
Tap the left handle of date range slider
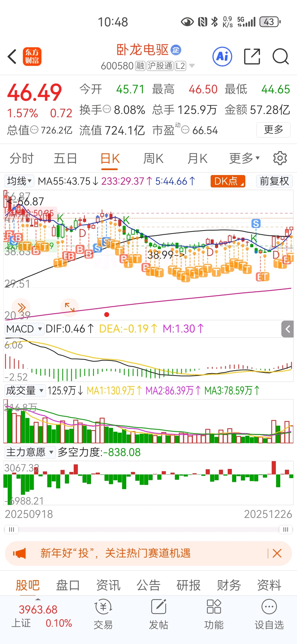[x=12, y=529]
